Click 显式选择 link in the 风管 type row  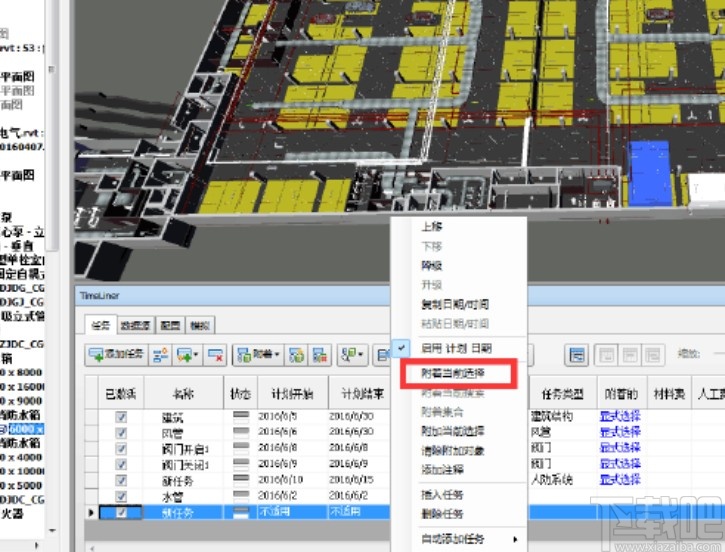[620, 432]
